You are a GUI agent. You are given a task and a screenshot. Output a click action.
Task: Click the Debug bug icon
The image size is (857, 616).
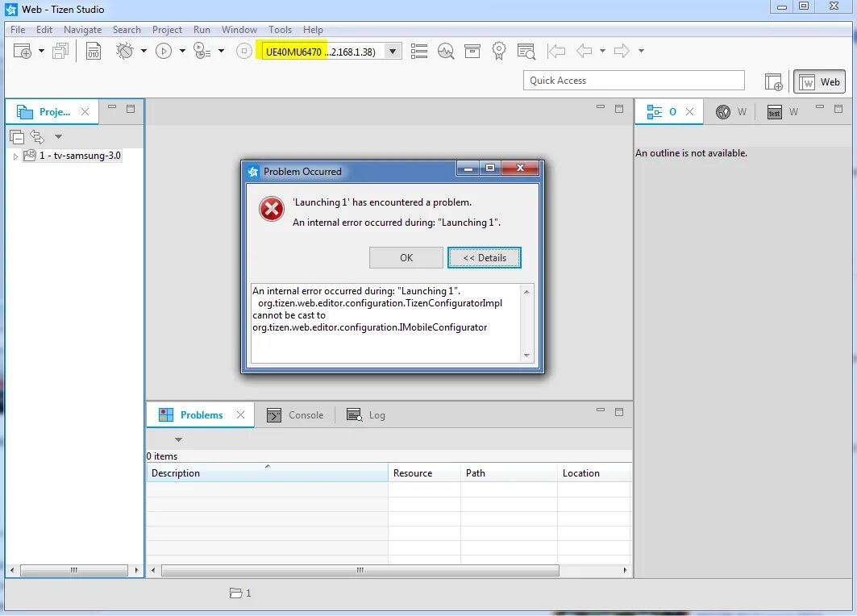125,51
